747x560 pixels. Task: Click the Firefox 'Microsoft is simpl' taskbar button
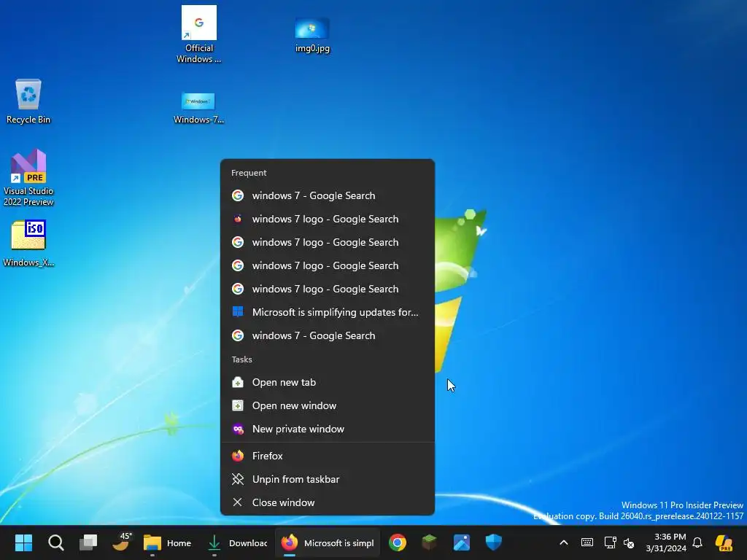(x=328, y=542)
